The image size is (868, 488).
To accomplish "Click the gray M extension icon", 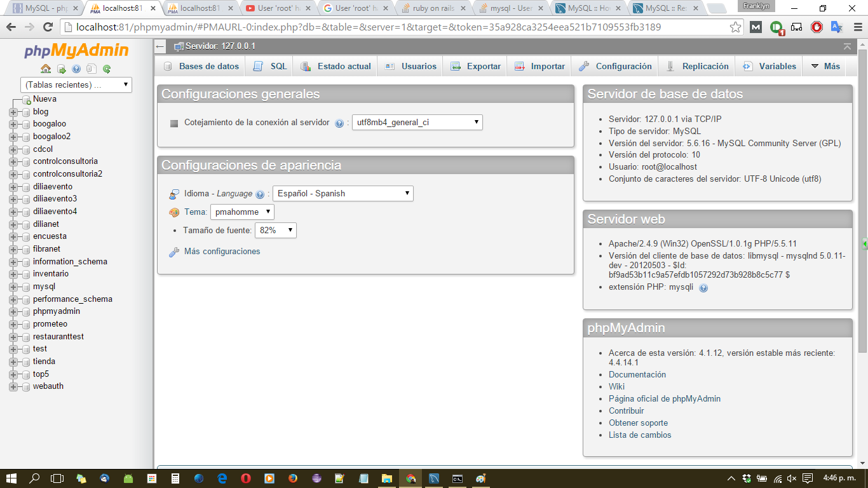I will [x=756, y=27].
